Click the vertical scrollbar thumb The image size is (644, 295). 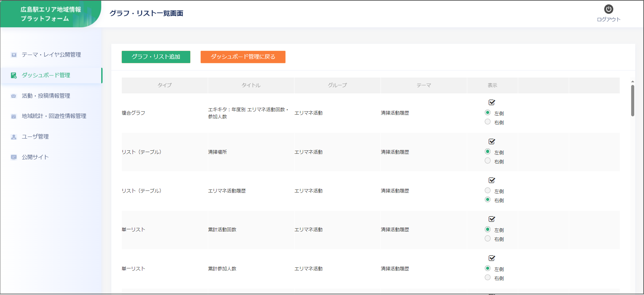tap(633, 100)
